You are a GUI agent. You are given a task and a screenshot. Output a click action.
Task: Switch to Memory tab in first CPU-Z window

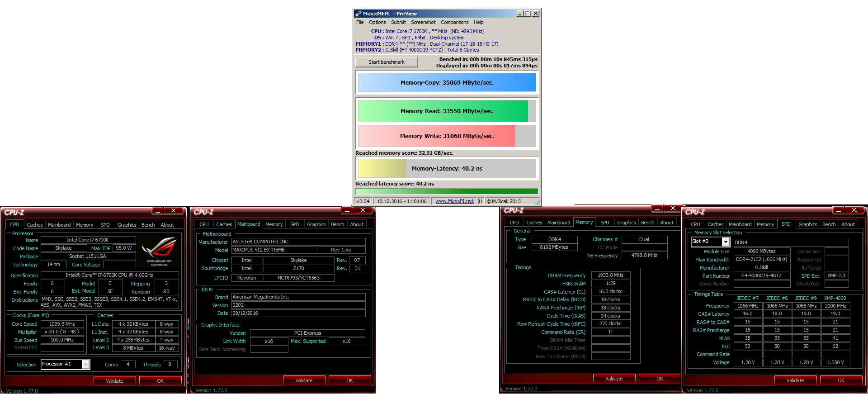click(85, 225)
